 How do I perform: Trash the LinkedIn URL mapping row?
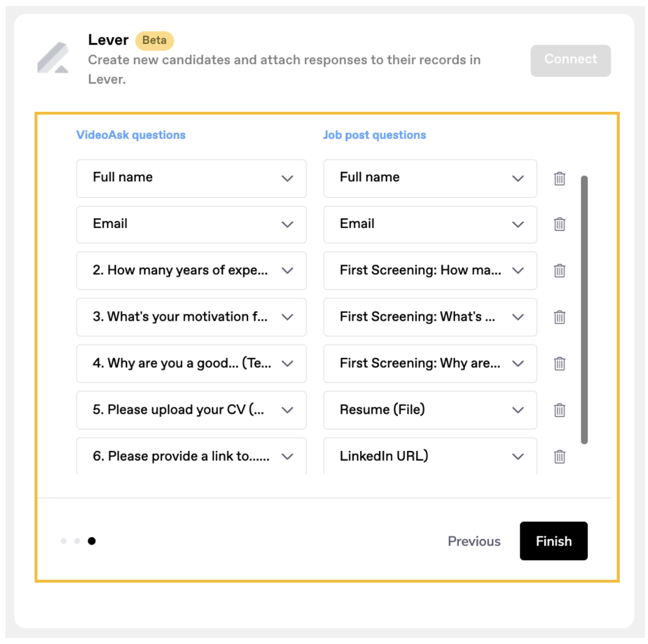[x=559, y=456]
